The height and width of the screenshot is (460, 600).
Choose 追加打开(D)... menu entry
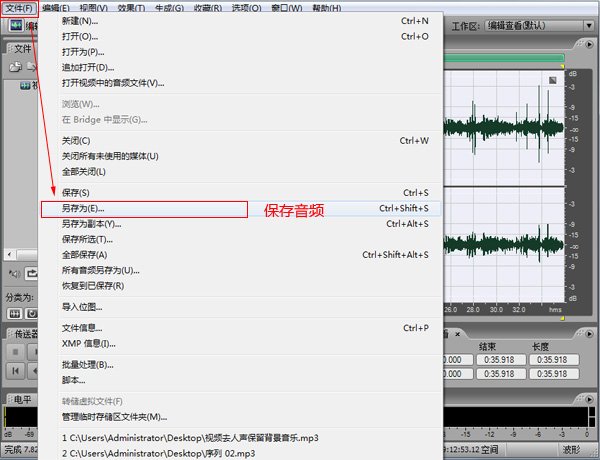tap(241, 68)
